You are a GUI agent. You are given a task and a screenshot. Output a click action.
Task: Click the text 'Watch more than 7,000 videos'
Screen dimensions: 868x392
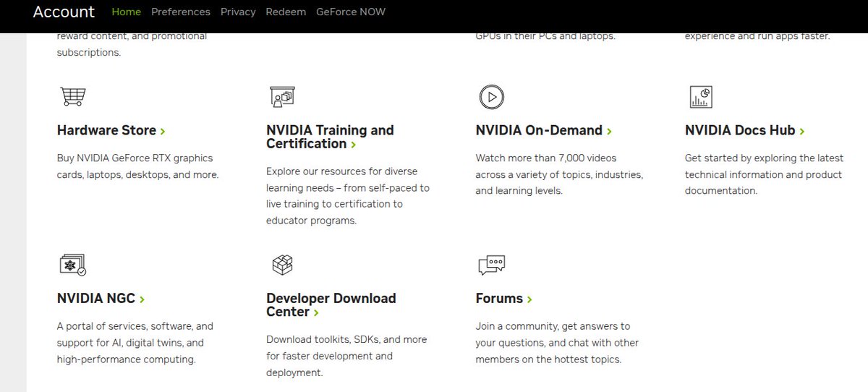click(546, 158)
